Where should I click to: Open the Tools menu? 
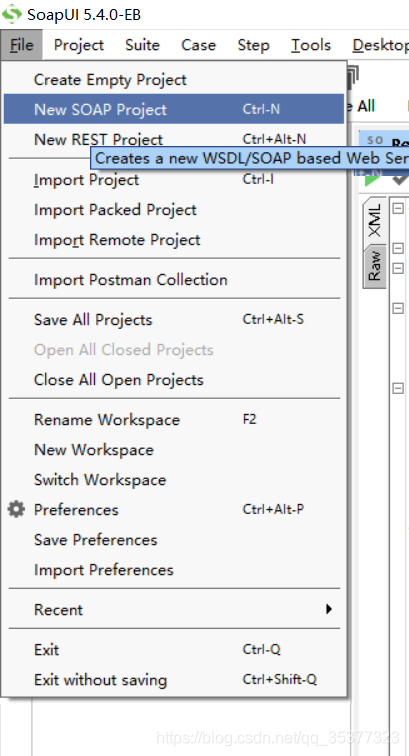(x=311, y=45)
